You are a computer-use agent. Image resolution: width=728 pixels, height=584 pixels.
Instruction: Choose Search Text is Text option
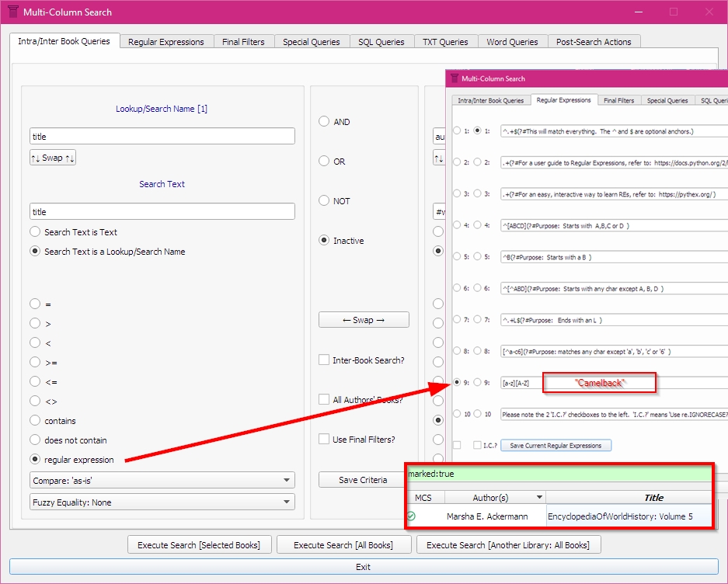pos(35,231)
